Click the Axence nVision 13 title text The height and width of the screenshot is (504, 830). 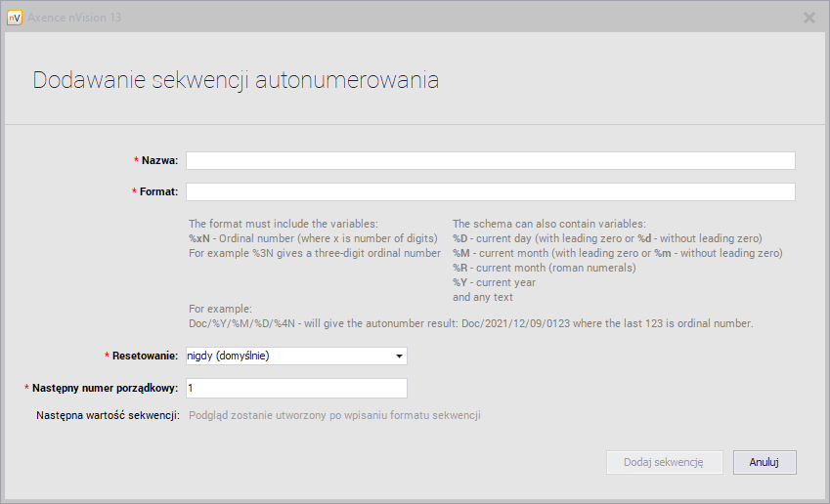coord(75,18)
